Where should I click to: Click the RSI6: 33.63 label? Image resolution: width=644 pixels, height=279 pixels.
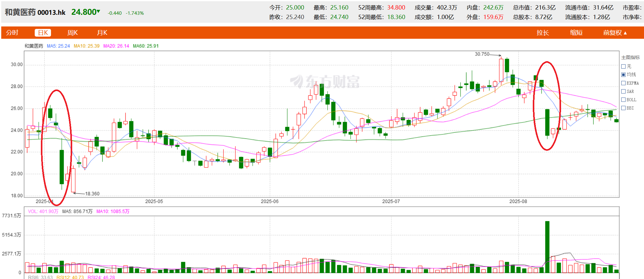click(x=40, y=277)
